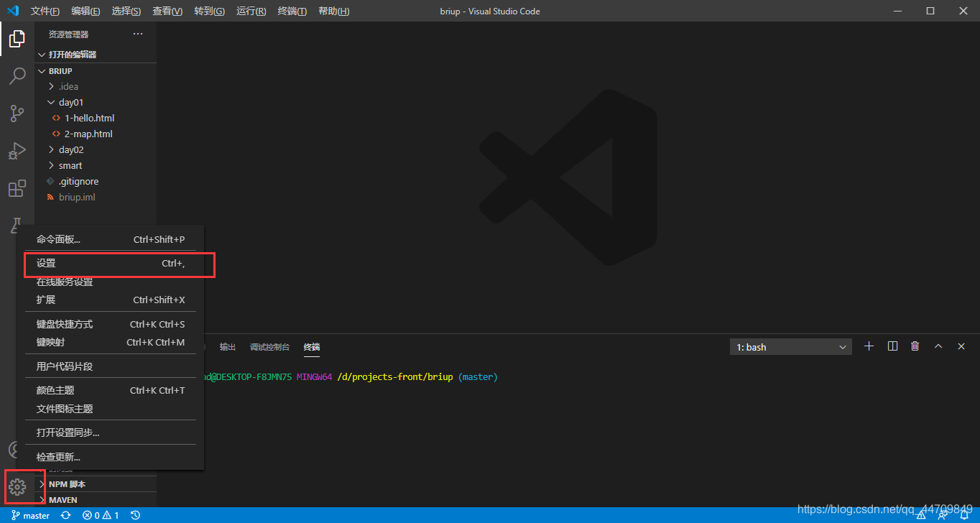Synchronize changes via status bar sync icon
This screenshot has height=523, width=980.
click(x=66, y=515)
